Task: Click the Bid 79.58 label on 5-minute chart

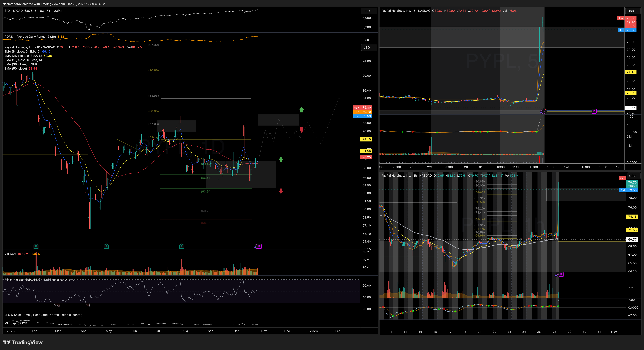Action: 627,30
